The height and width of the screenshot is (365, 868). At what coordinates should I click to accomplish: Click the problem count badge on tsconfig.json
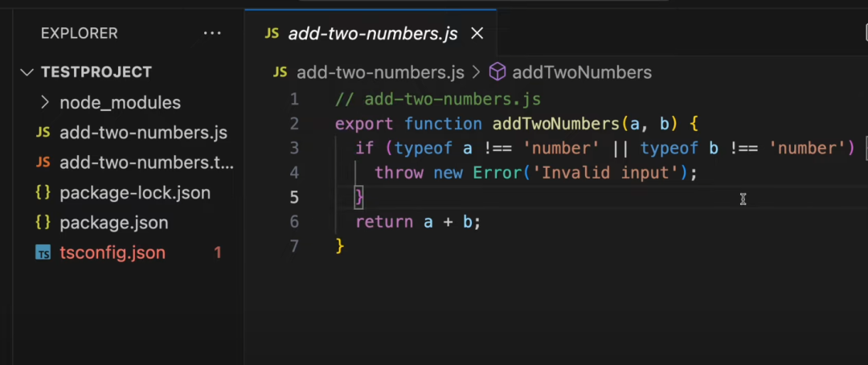tap(217, 252)
